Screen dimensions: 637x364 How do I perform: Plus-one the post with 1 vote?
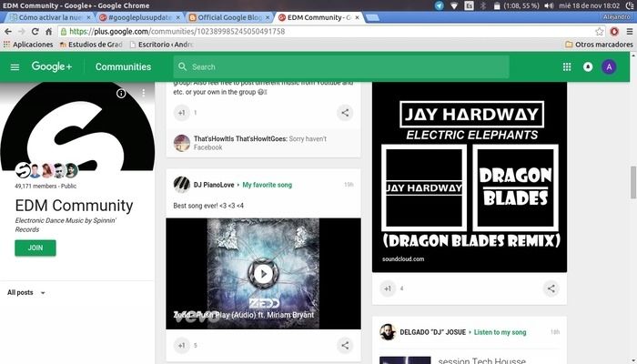click(x=182, y=113)
